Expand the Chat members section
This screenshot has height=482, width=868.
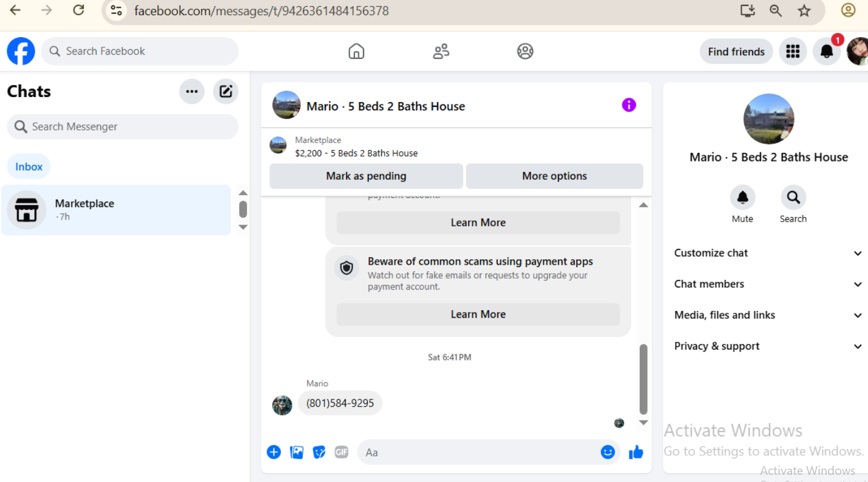click(768, 284)
